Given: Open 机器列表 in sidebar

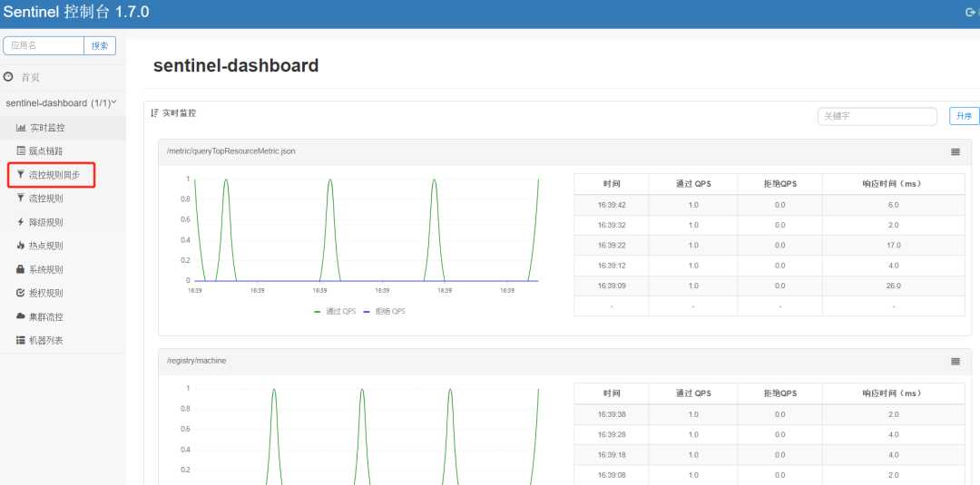Looking at the screenshot, I should coord(63,341).
